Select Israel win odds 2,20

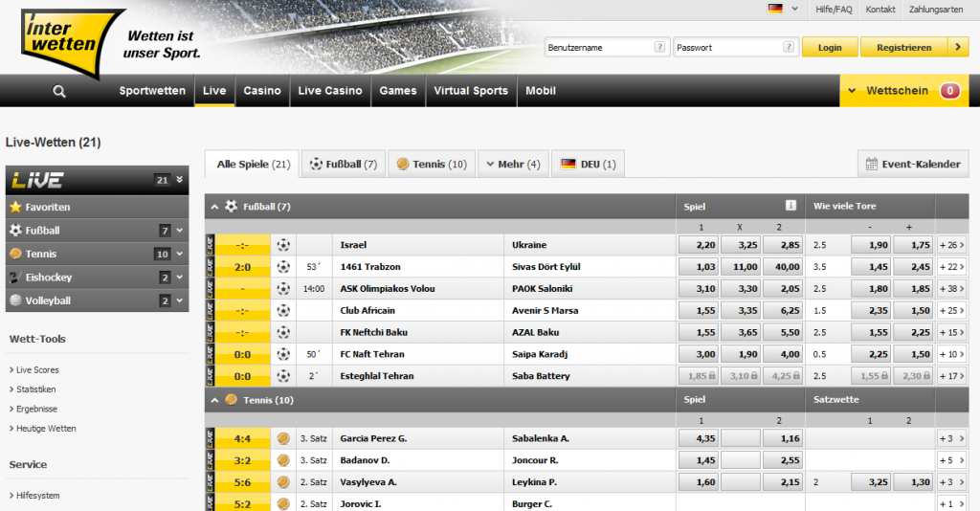coord(698,245)
